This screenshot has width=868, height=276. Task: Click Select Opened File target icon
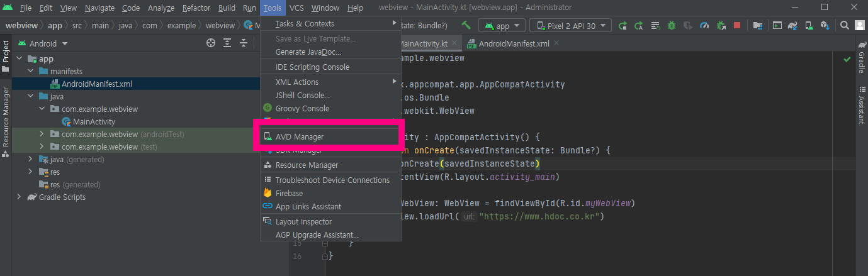click(211, 43)
